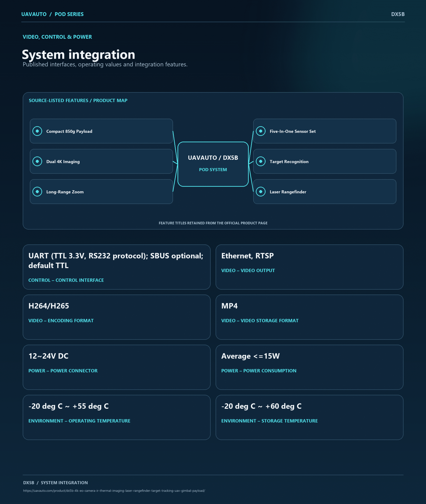Viewport: 426px width, 504px height.
Task: Click the bullet icon beside Laser Rangefinder
Action: tap(261, 192)
